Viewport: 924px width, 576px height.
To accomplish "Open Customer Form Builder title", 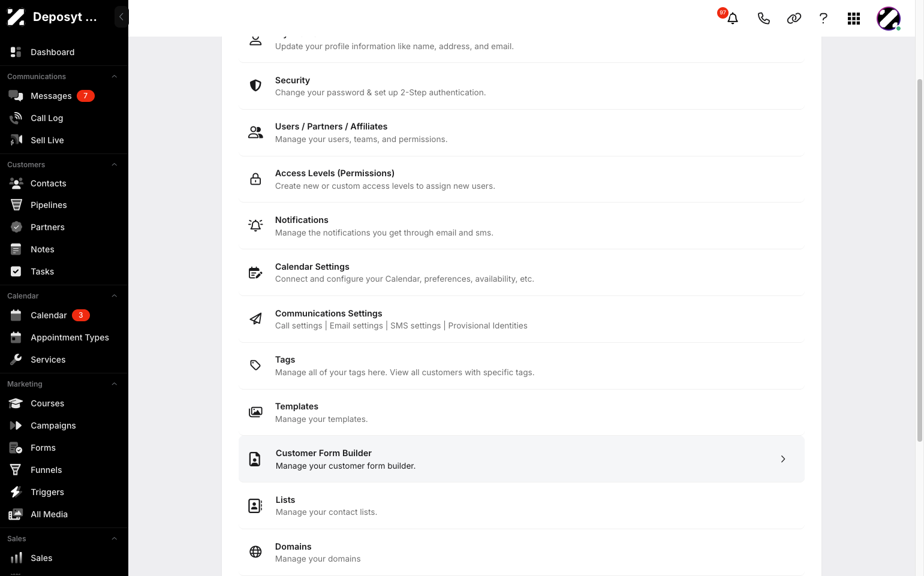I will (x=324, y=453).
